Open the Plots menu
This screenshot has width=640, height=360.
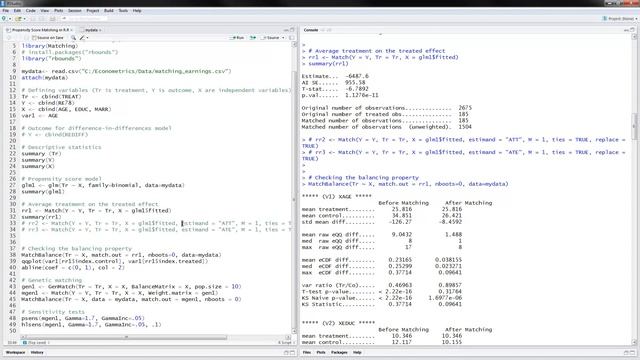[x=59, y=11]
